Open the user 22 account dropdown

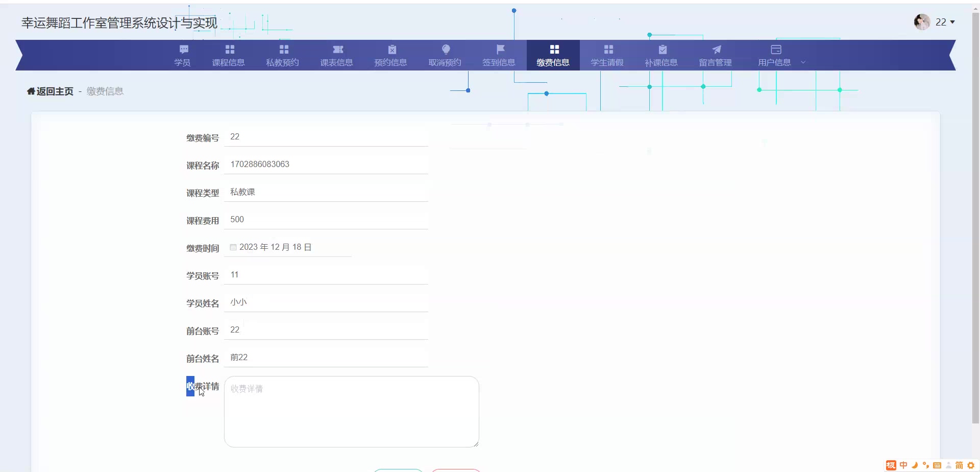pyautogui.click(x=935, y=22)
